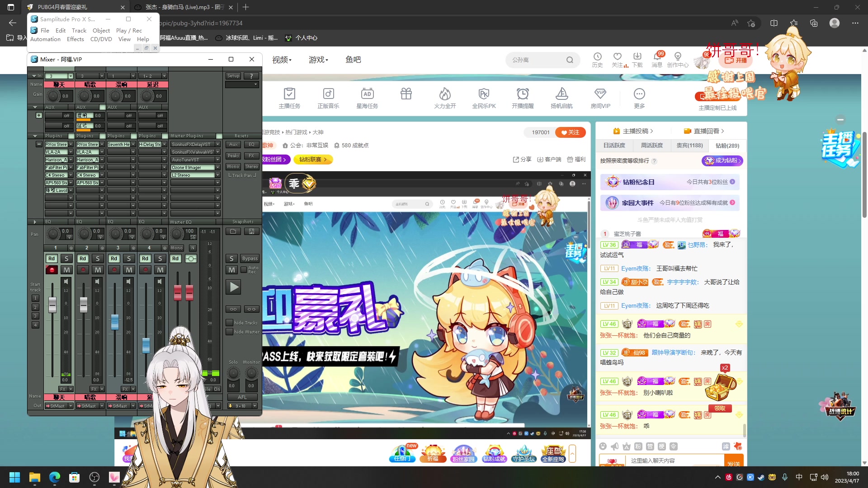
Task: Open the H-Delay plug-in dropdown on track 4
Action: point(164,144)
